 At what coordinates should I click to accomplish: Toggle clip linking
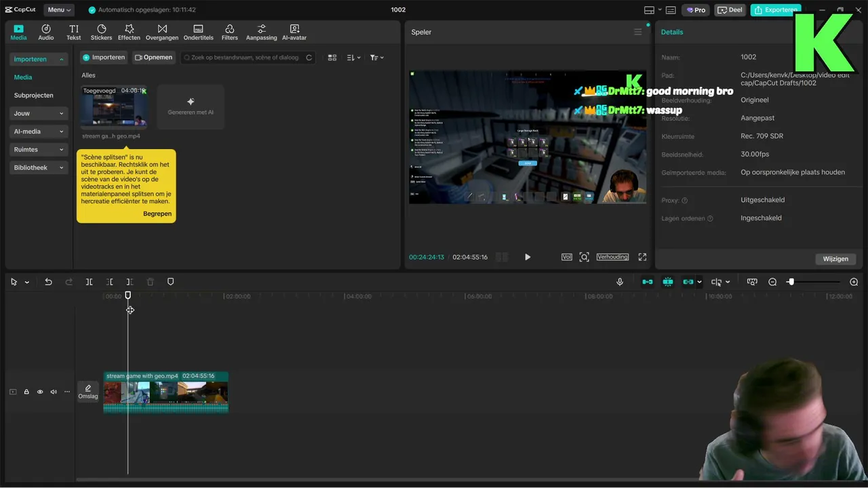pyautogui.click(x=688, y=282)
